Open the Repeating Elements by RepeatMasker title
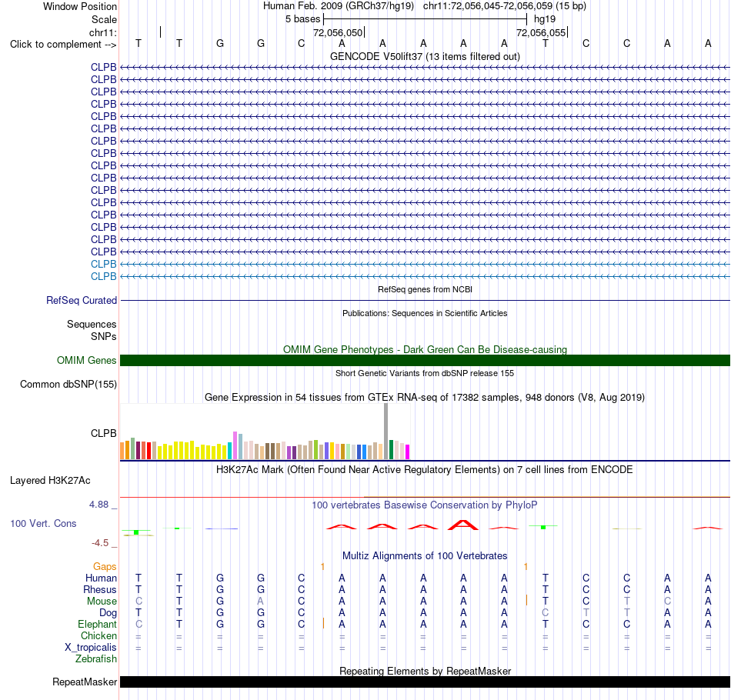The image size is (731, 700). coord(425,671)
